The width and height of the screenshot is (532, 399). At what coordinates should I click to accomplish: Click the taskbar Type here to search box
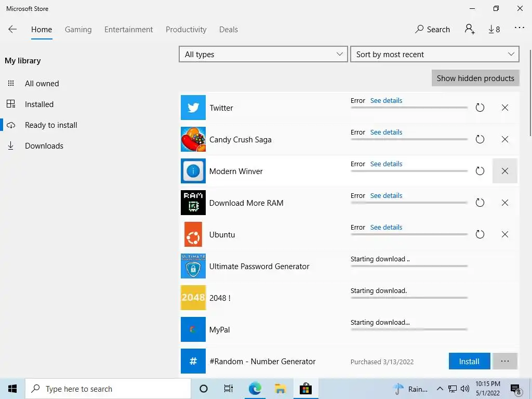pos(108,389)
